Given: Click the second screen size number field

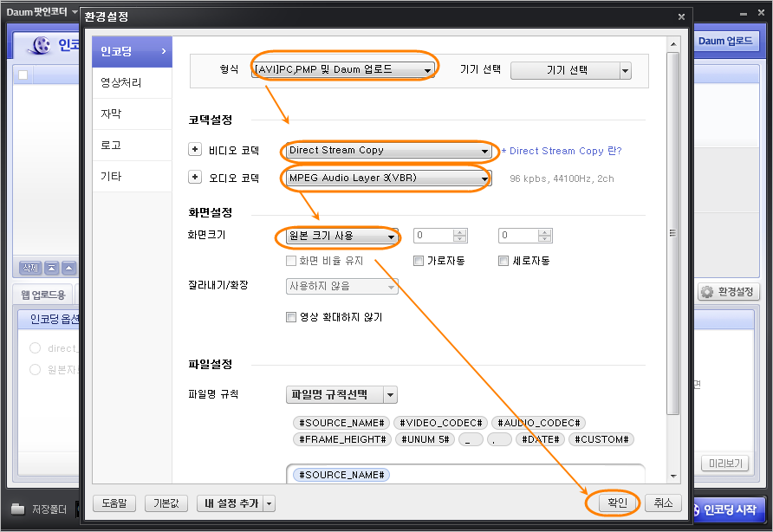Looking at the screenshot, I should pos(518,236).
